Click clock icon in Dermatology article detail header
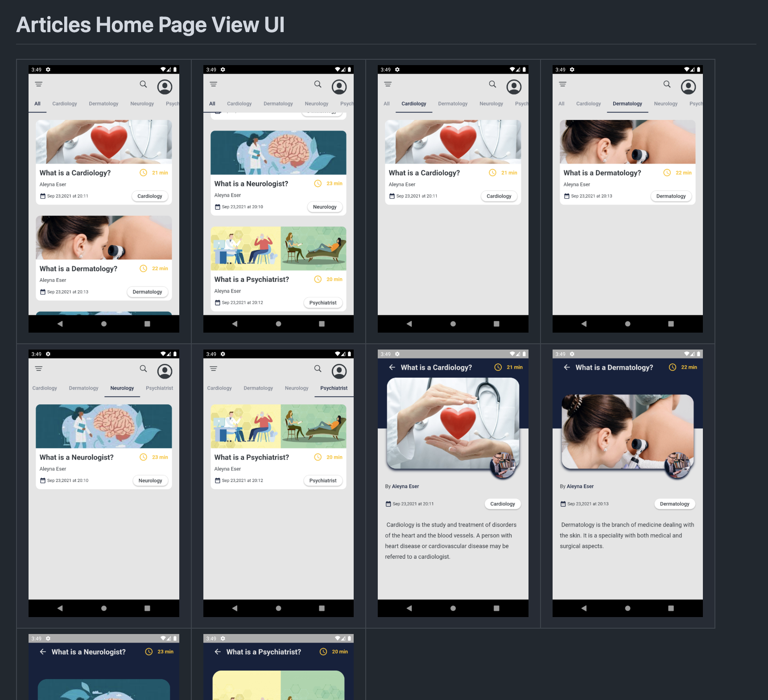768x700 pixels. tap(672, 367)
